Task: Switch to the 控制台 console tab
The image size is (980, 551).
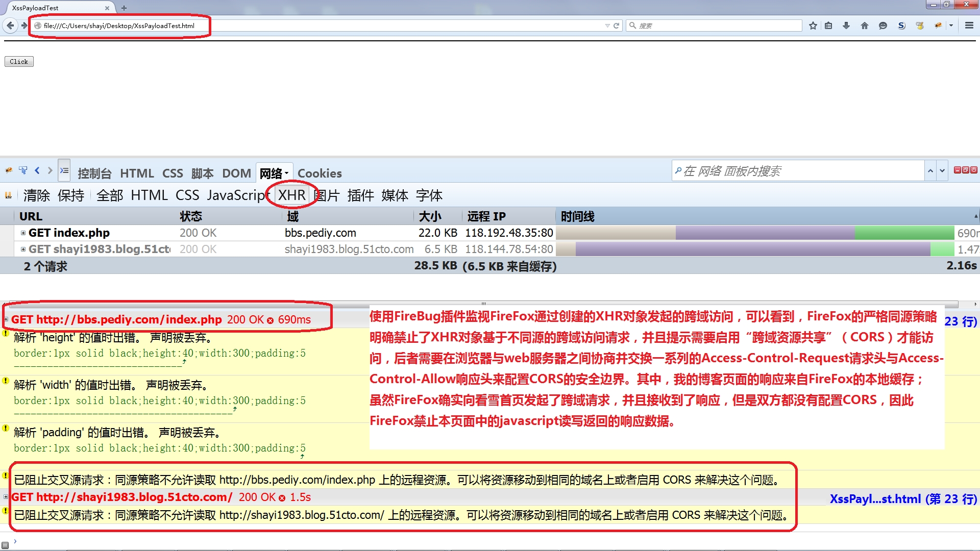Action: [94, 173]
